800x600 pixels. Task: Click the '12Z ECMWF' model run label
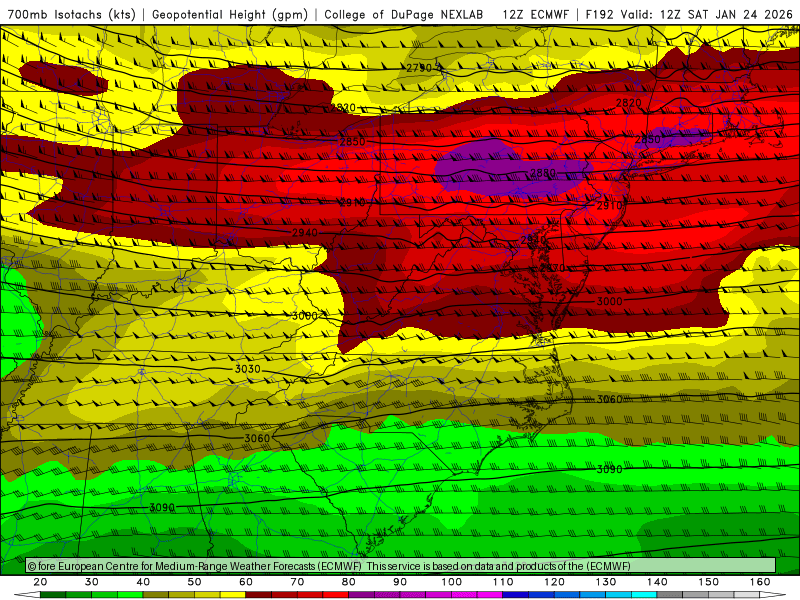click(535, 14)
